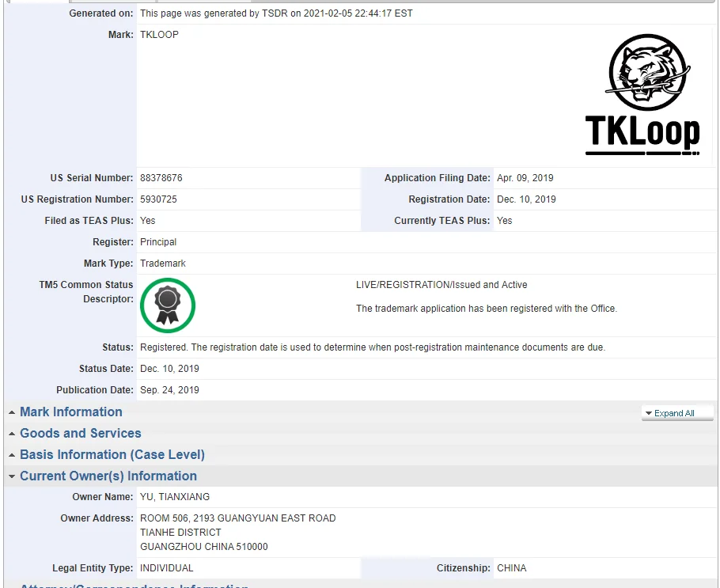Image resolution: width=720 pixels, height=588 pixels.
Task: Click the INDIVIDUAL legal entity type value
Action: coord(167,567)
